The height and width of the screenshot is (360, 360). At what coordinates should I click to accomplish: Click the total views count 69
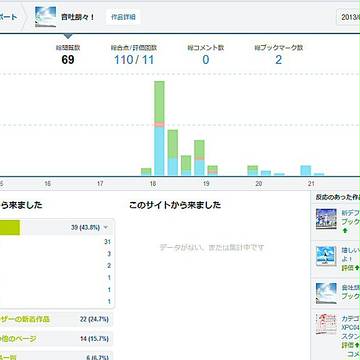click(x=68, y=60)
